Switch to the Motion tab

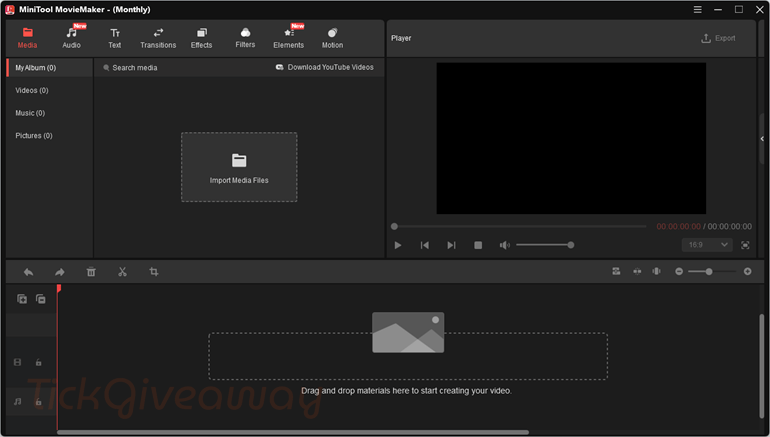[332, 38]
